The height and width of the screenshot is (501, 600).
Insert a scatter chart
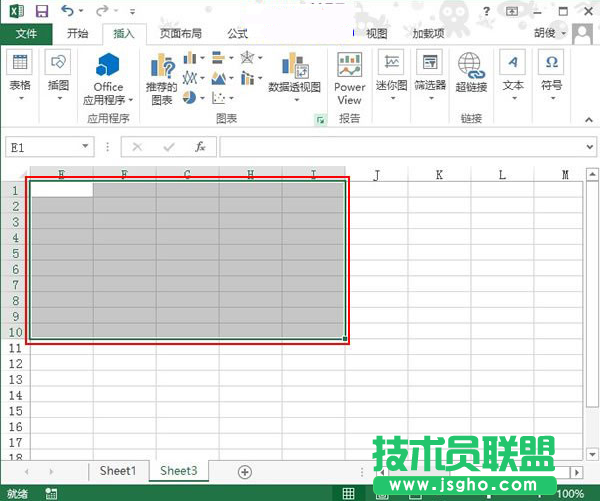point(218,98)
